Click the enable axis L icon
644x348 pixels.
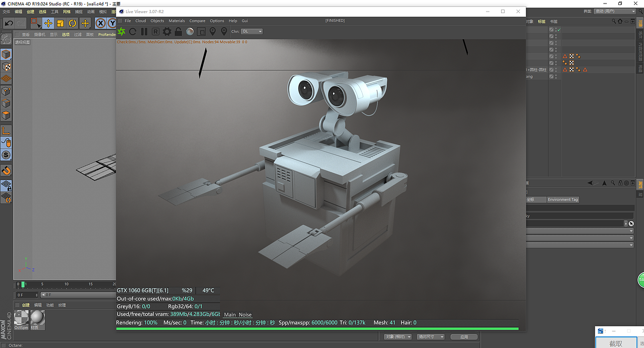coord(6,131)
